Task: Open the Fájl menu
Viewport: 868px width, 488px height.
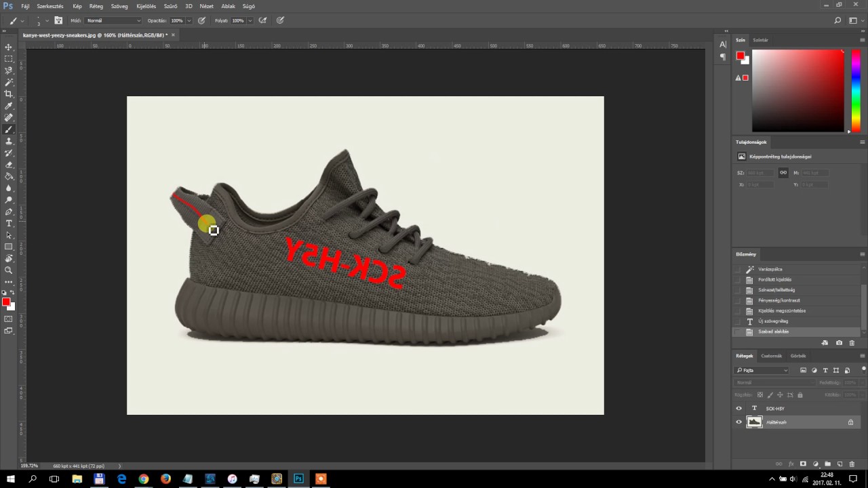Action: tap(25, 6)
